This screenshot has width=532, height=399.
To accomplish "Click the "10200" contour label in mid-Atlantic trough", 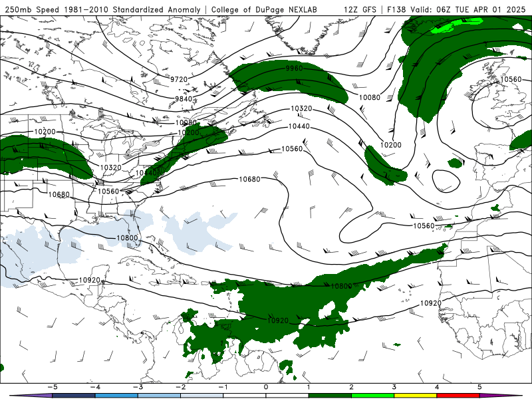I will click(x=391, y=145).
